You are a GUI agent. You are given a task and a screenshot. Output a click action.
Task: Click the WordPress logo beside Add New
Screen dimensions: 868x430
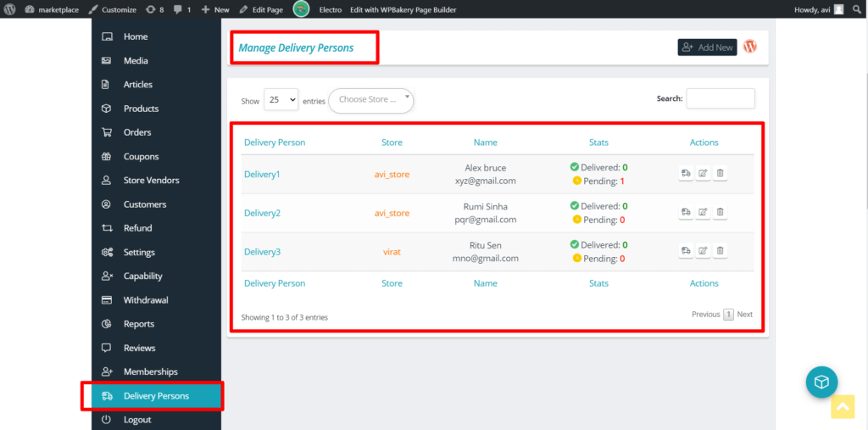click(x=750, y=47)
